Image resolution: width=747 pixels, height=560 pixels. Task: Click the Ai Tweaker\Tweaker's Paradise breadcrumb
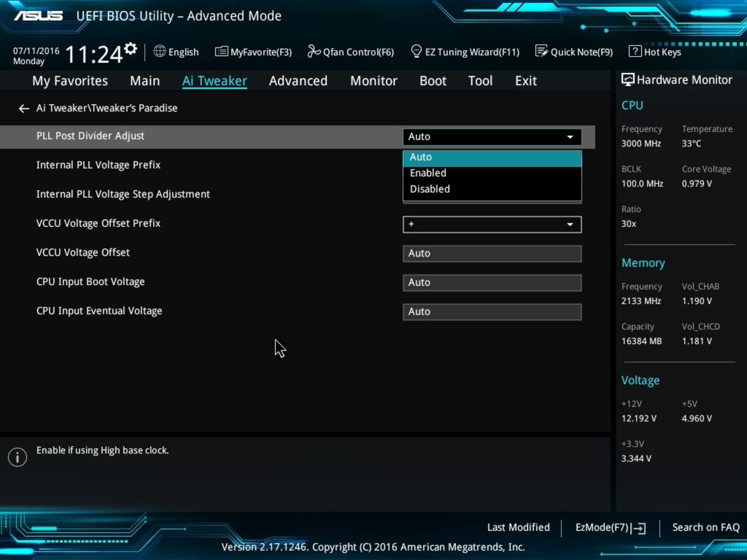click(107, 108)
